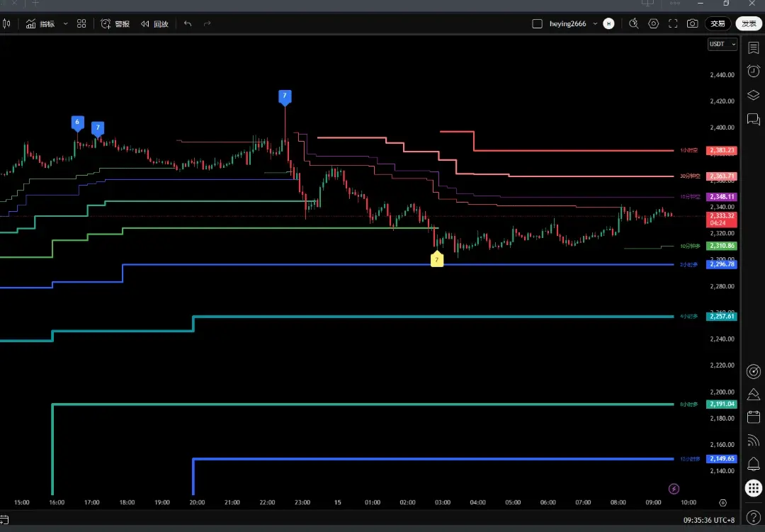Click the 2,383.23 red price label
Viewport: 765px width, 532px height.
(x=722, y=150)
